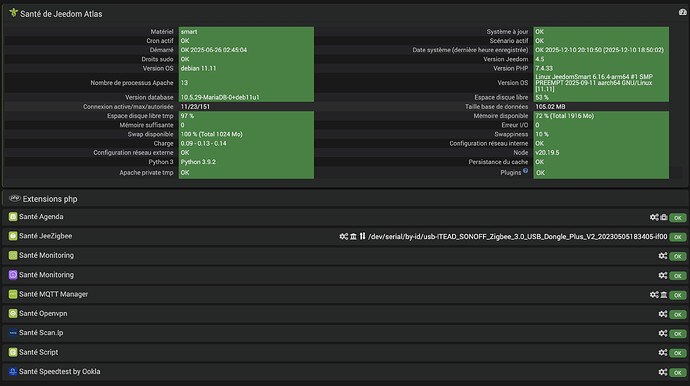The width and height of the screenshot is (690, 386).
Task: Click the OK badge on Santé MQTT Manager row
Action: [x=678, y=295]
